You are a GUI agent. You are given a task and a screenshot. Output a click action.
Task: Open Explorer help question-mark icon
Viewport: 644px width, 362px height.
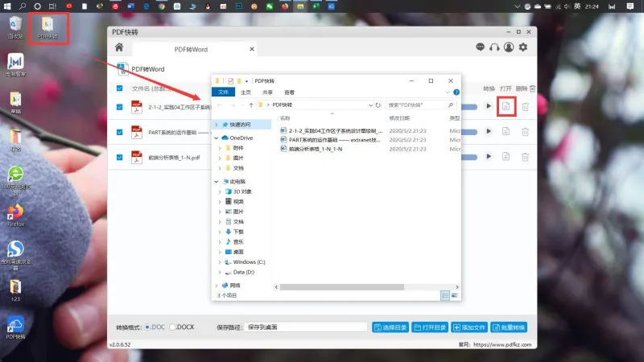click(456, 93)
